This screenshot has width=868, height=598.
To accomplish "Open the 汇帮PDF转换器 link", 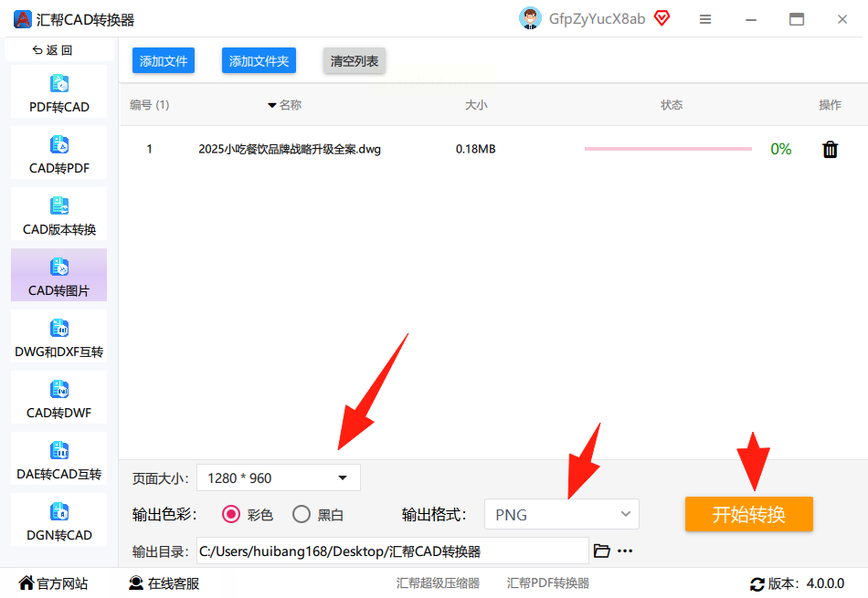I will [x=548, y=583].
